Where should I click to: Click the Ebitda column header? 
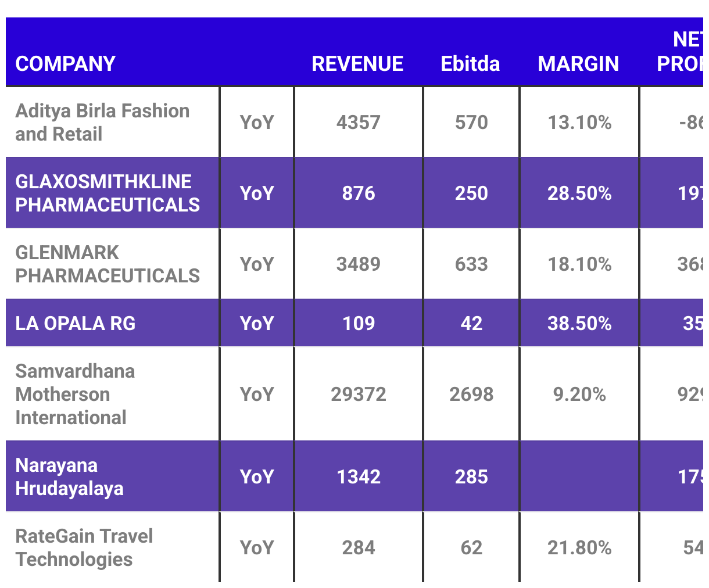(x=470, y=63)
